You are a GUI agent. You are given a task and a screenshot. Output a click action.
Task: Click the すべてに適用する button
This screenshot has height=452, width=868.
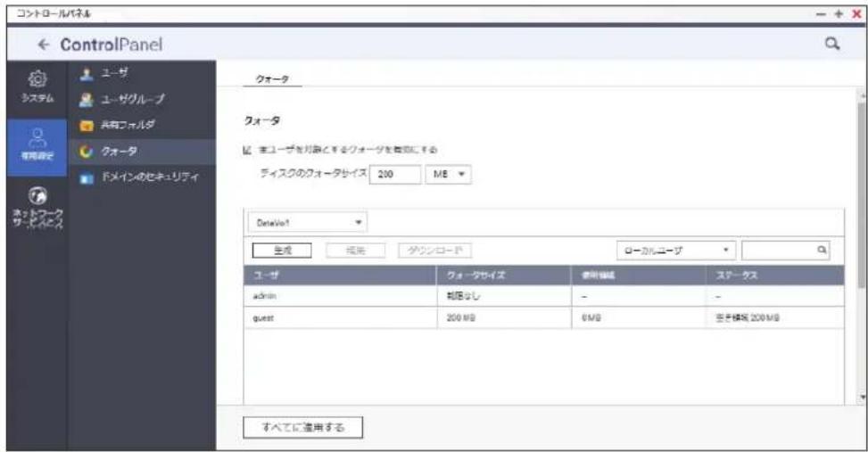(x=302, y=427)
